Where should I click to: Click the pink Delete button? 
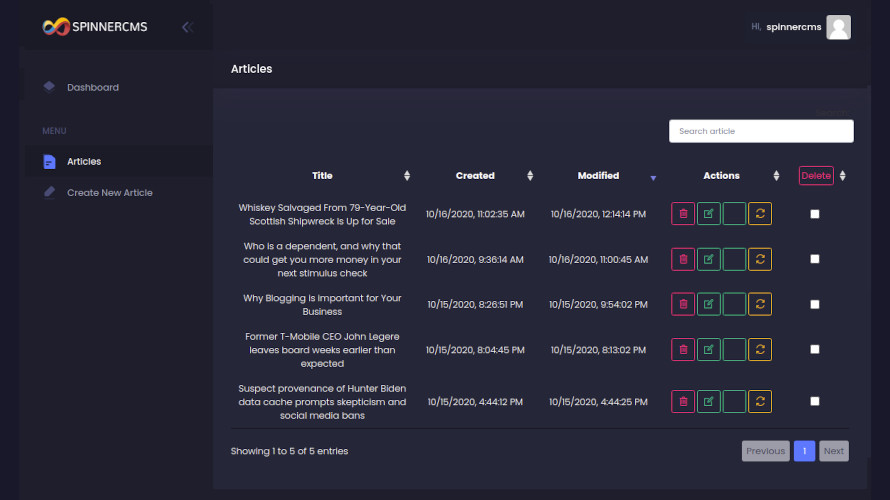(816, 176)
